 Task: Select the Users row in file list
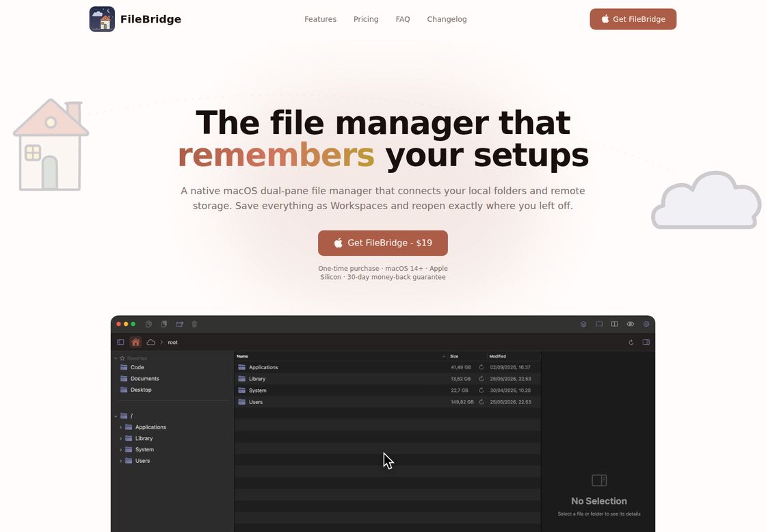coord(387,402)
